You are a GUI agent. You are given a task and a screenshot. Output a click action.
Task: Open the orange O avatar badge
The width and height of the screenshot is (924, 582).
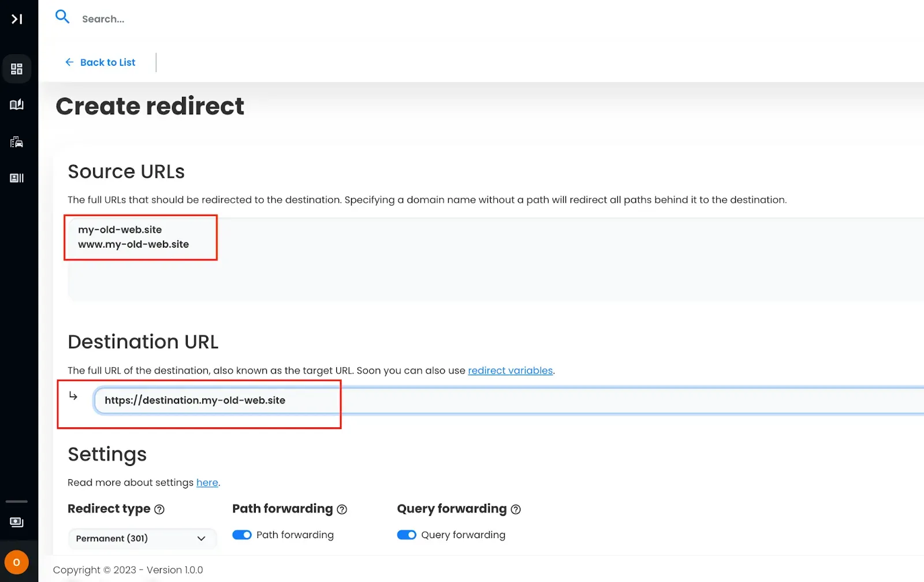pyautogui.click(x=17, y=561)
